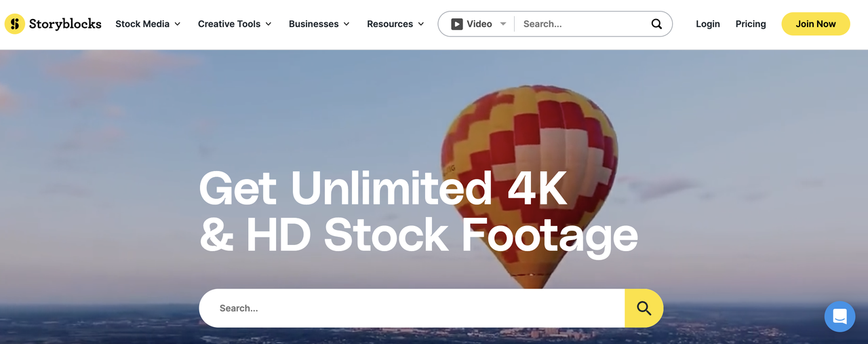Screen dimensions: 868x344
Task: Open the Businesses dropdown menu
Action: [x=319, y=24]
